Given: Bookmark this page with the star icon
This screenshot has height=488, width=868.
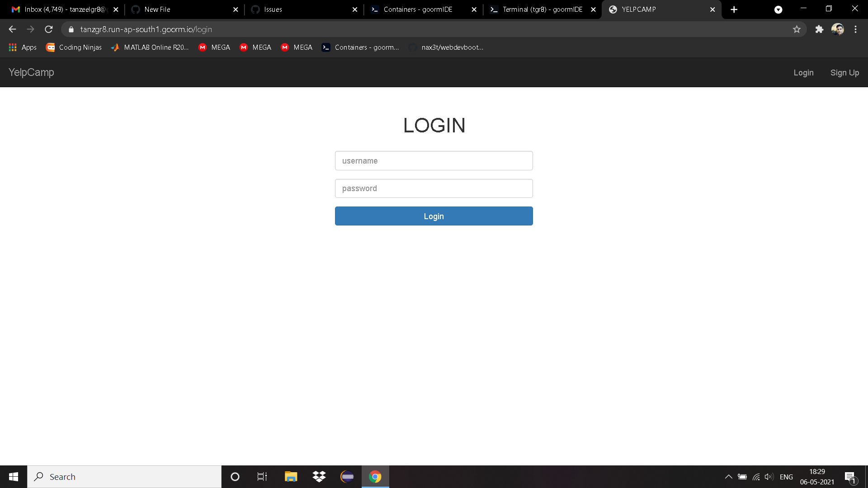Looking at the screenshot, I should click(x=797, y=29).
